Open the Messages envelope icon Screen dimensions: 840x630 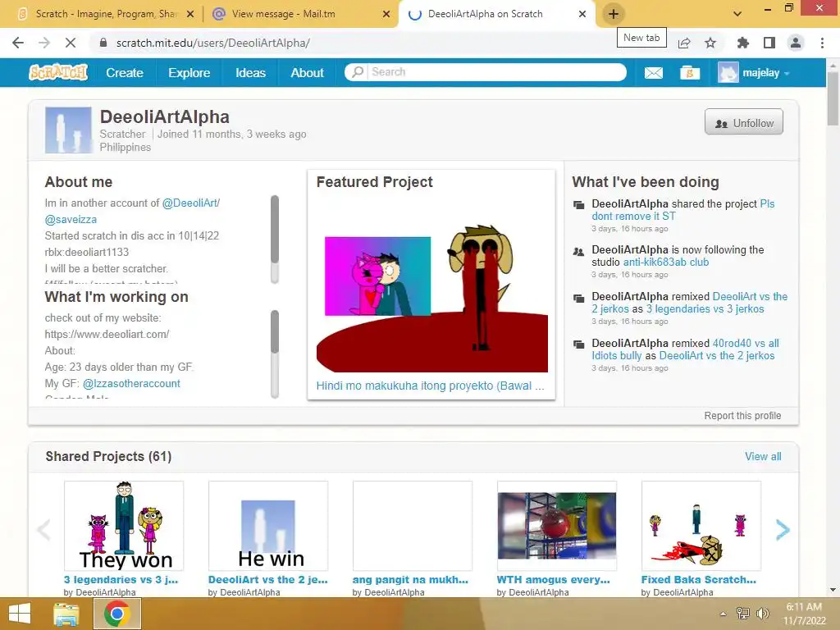pyautogui.click(x=653, y=73)
